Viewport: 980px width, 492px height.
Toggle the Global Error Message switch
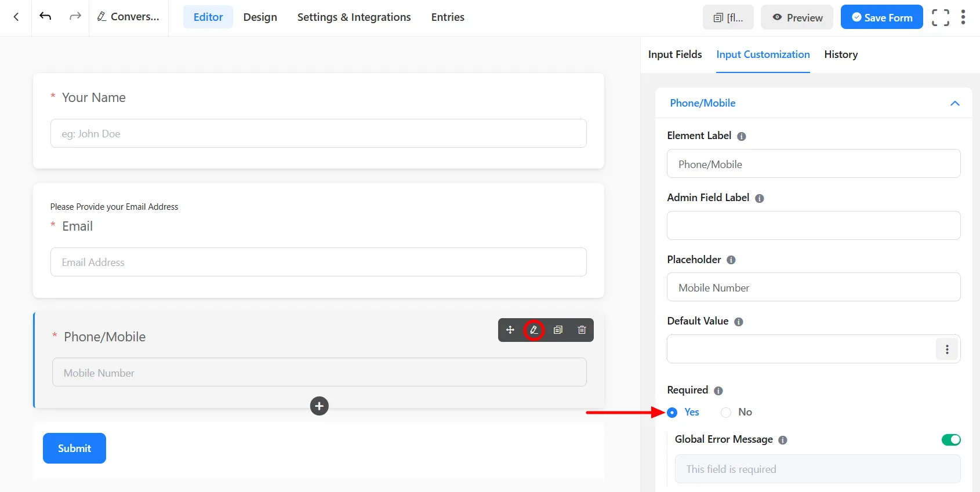[950, 440]
